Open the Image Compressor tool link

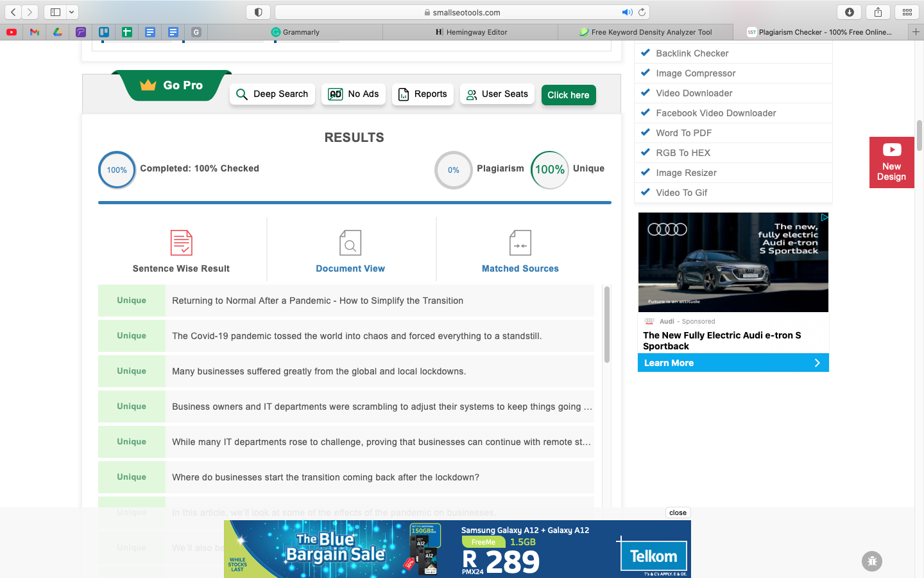696,73
